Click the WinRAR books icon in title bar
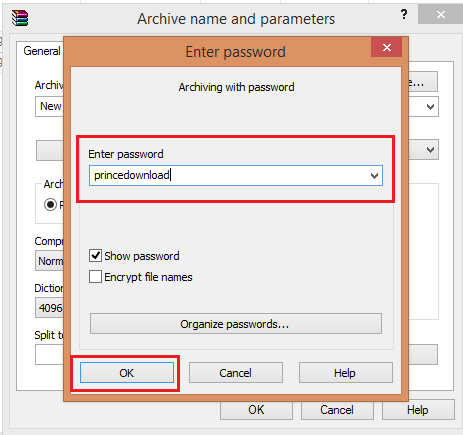 click(x=20, y=18)
